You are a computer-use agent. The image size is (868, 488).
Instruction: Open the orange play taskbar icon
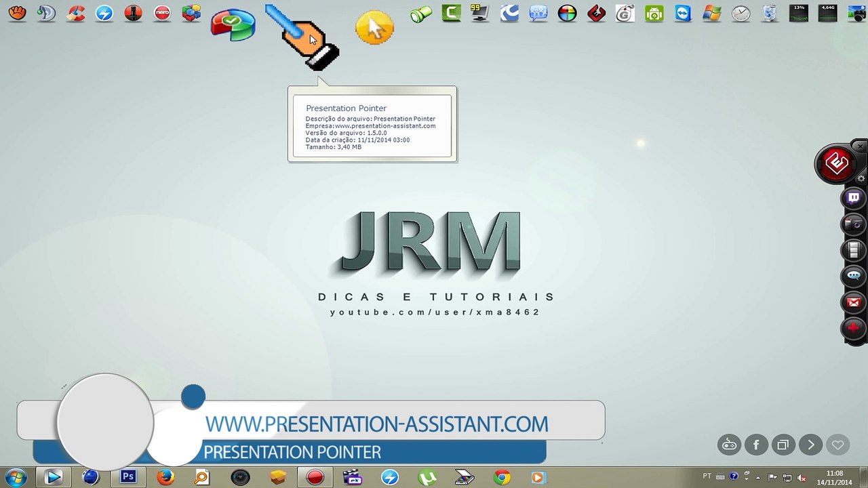pos(539,477)
